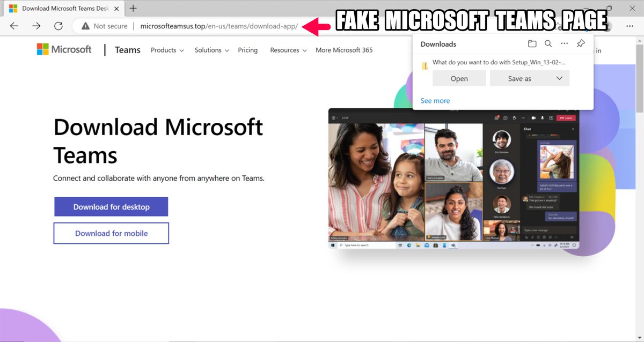Click the Connect and collaborate tagline text
The width and height of the screenshot is (644, 342).
click(159, 178)
